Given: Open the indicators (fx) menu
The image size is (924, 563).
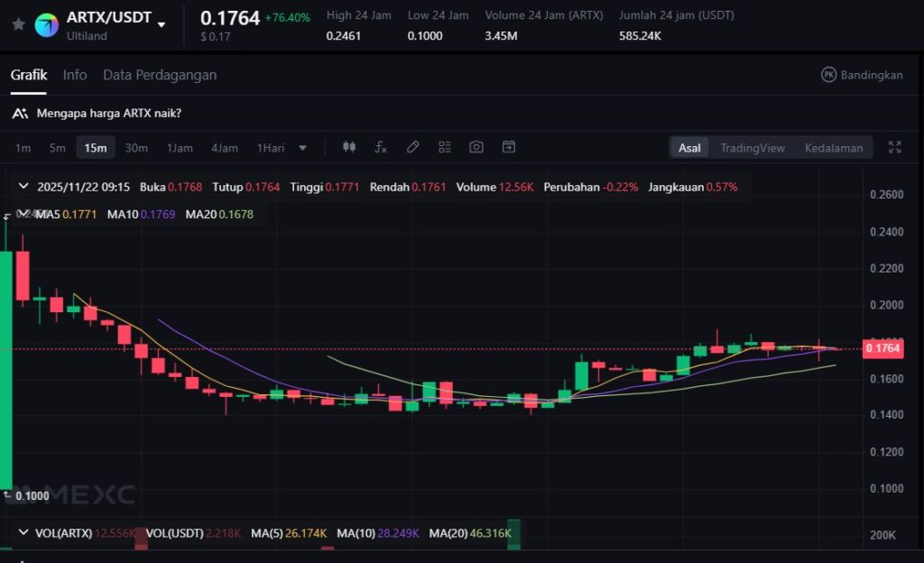Looking at the screenshot, I should point(381,147).
